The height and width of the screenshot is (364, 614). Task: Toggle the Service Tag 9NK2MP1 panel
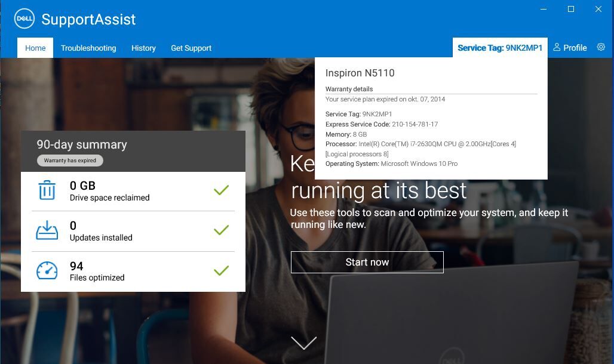500,48
